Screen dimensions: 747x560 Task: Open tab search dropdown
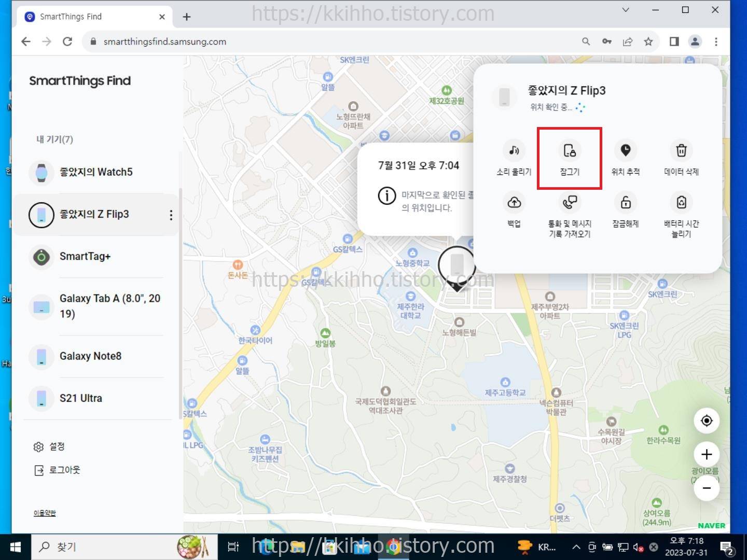(x=626, y=9)
